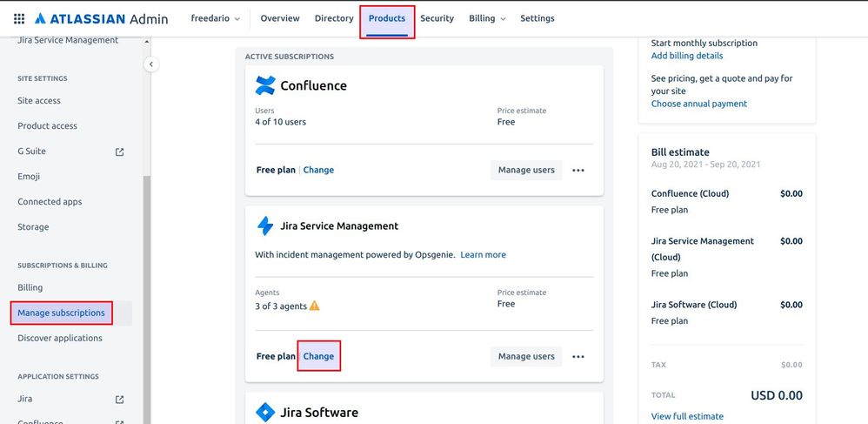Select Manage subscriptions in the sidebar
This screenshot has height=424, width=868.
(61, 313)
